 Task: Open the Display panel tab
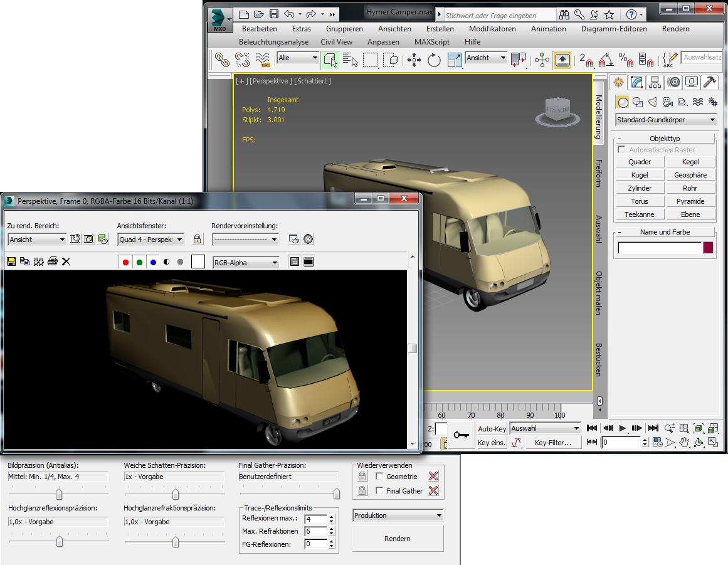[x=692, y=82]
